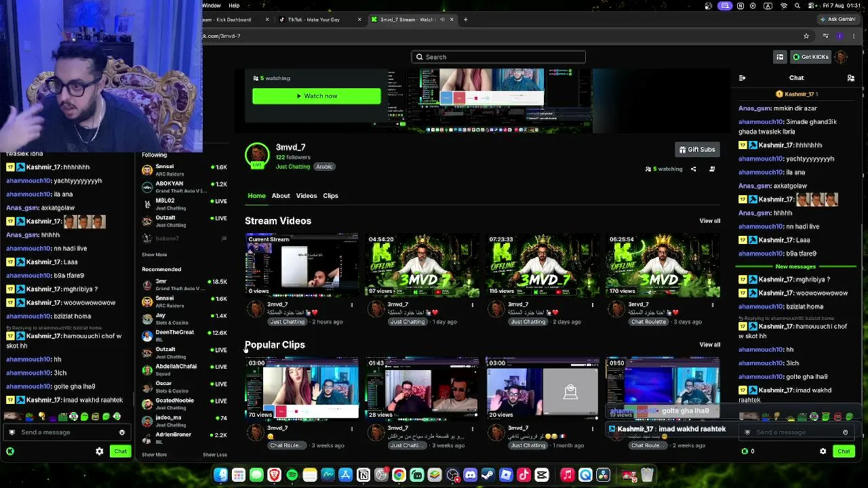Open a new browser tab
Screen dimensions: 868x488
pos(465,20)
